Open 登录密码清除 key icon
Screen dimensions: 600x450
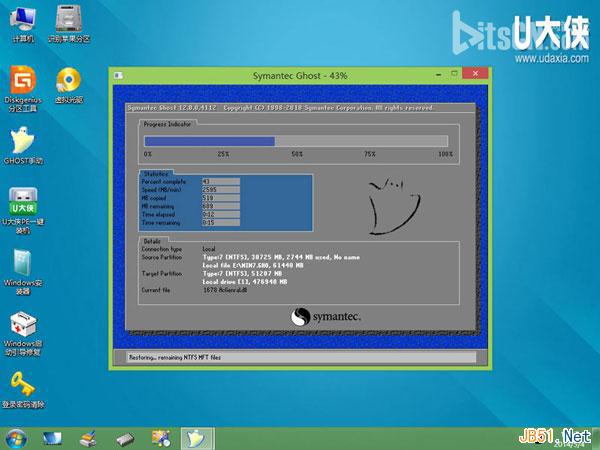(x=23, y=390)
